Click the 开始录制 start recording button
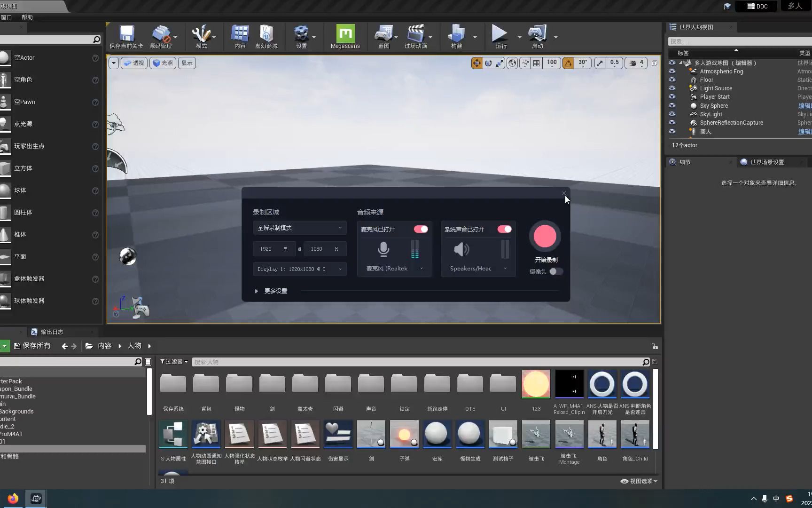 544,236
